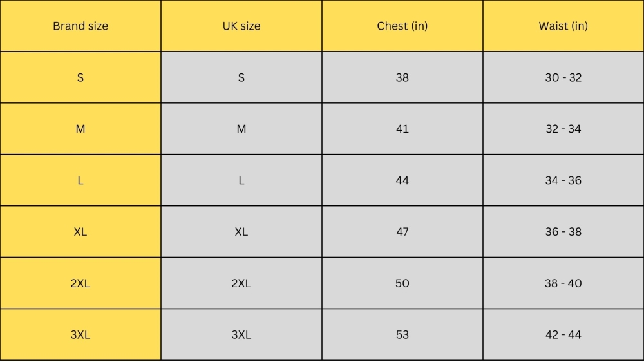Click the L cell under Brand size
Image resolution: width=644 pixels, height=362 pixels.
tap(80, 180)
